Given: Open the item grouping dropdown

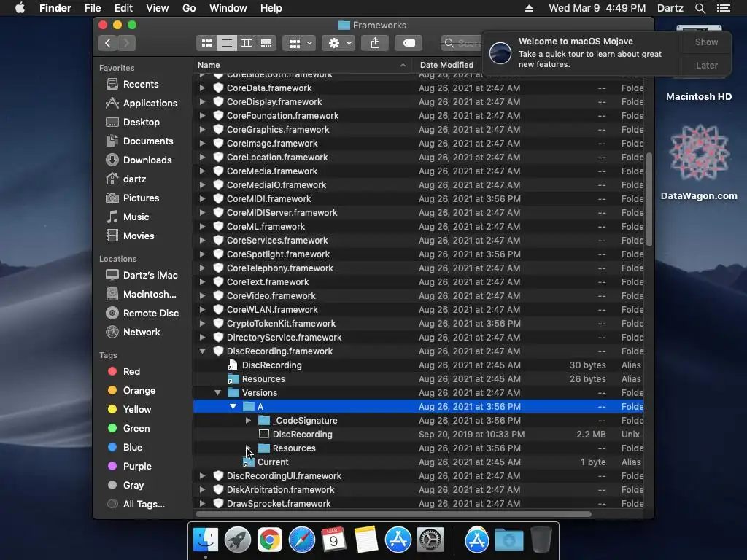Looking at the screenshot, I should click(x=298, y=43).
